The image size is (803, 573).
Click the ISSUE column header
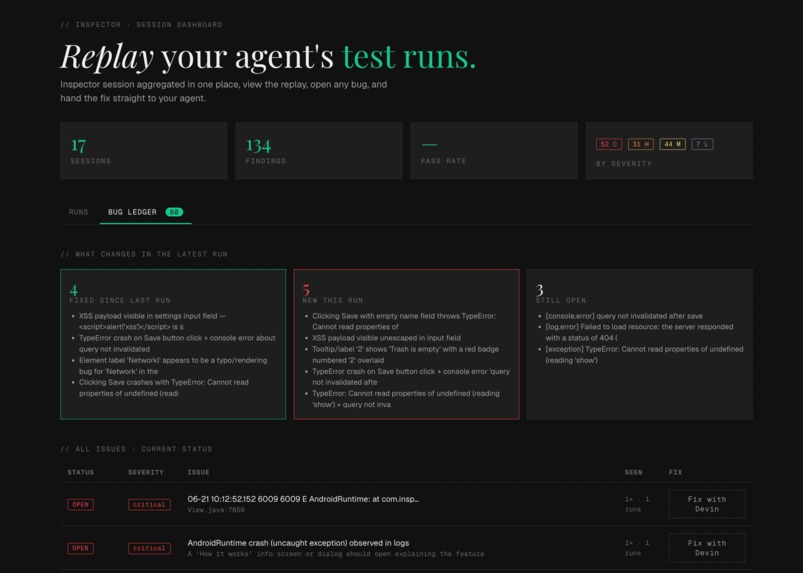click(x=198, y=472)
